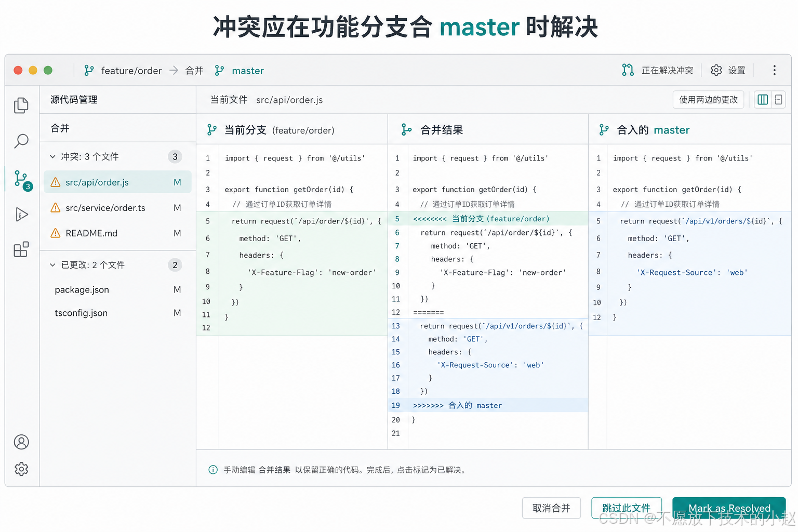798x532 pixels.
Task: Click 跳过此文件 button
Action: click(627, 508)
